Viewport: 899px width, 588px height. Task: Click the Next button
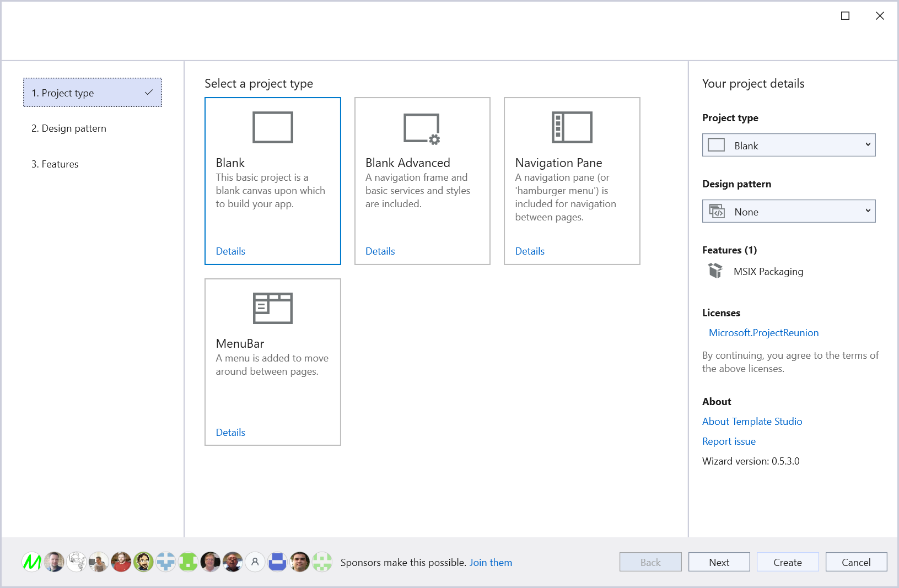(719, 562)
